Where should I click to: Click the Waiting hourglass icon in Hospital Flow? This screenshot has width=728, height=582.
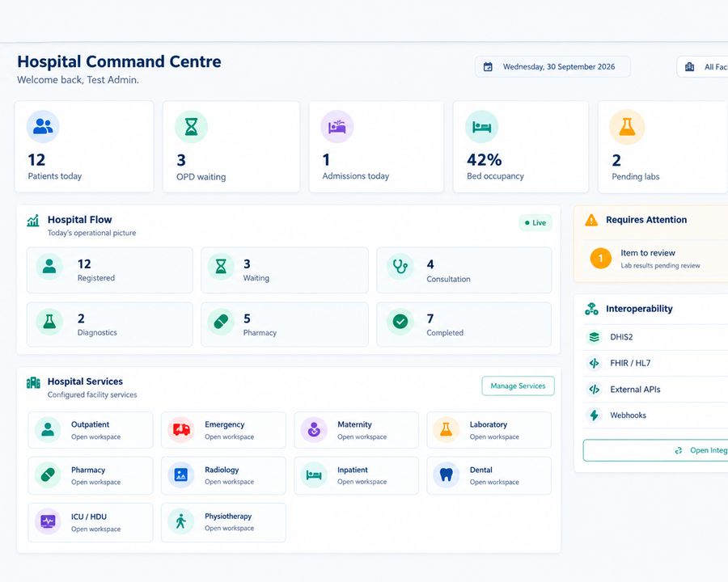coord(221,267)
